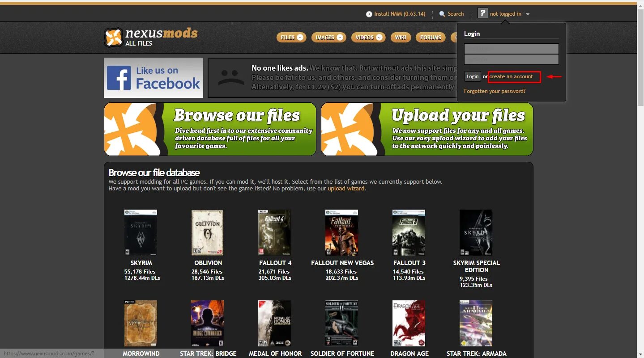Click the question mark avatar icon
Screen dimensions: 644x358
click(x=482, y=13)
